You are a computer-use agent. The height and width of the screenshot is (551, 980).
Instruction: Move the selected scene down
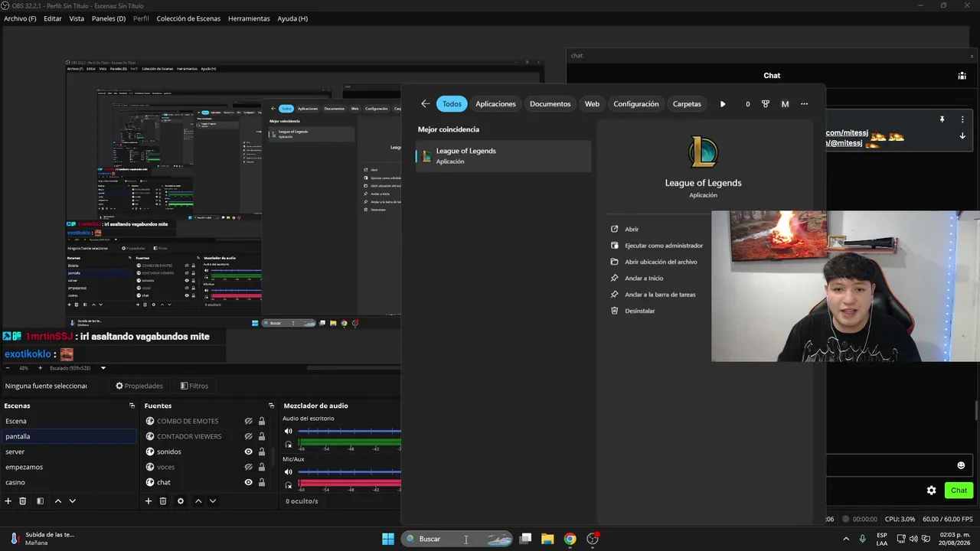click(72, 501)
